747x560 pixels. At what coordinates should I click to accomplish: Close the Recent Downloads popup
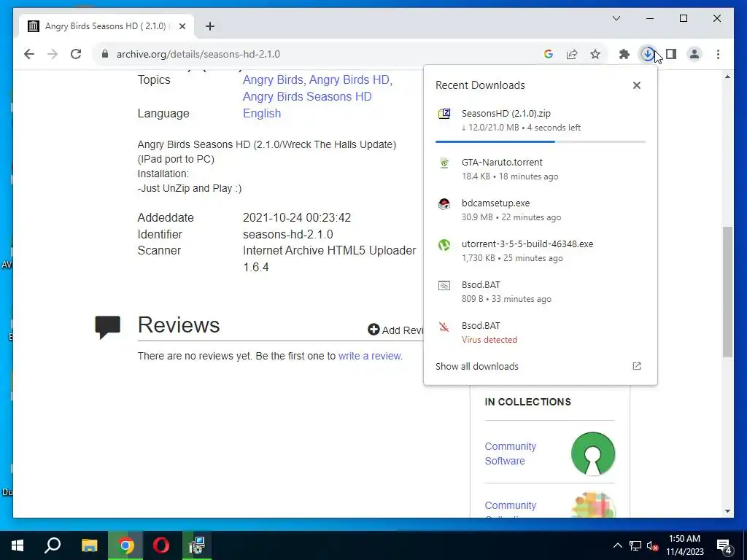coord(636,85)
